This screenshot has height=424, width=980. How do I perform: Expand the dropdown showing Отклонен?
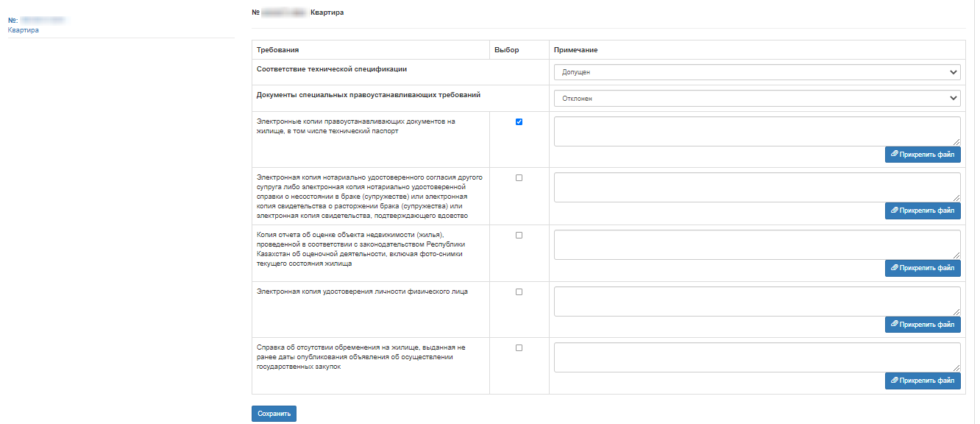756,98
